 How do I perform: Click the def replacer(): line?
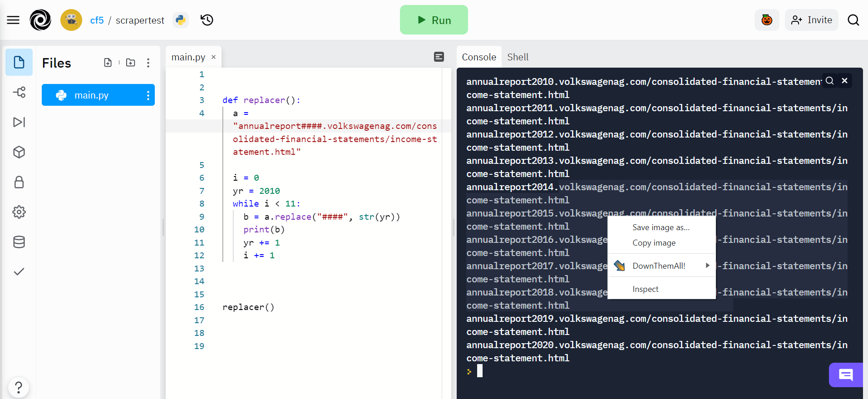click(x=261, y=100)
